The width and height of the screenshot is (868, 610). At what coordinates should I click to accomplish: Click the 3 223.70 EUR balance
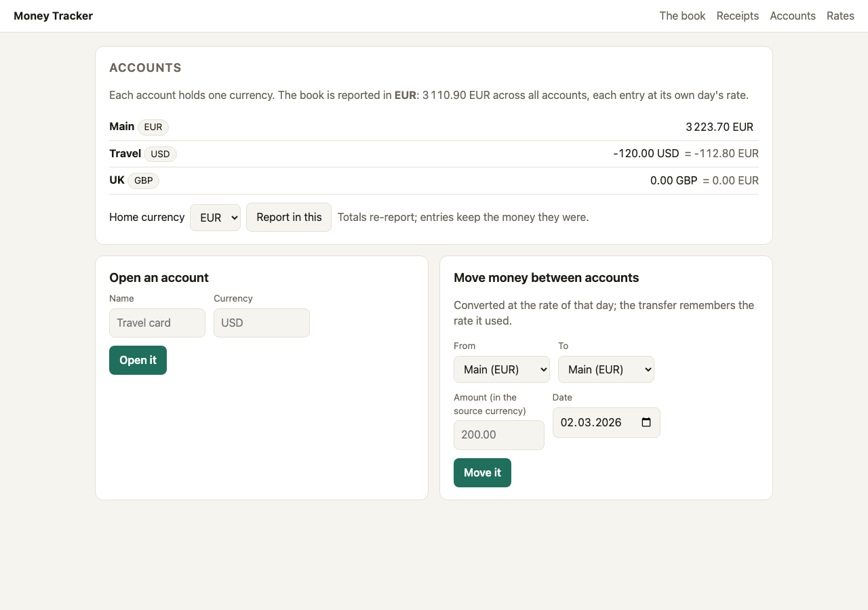click(719, 127)
